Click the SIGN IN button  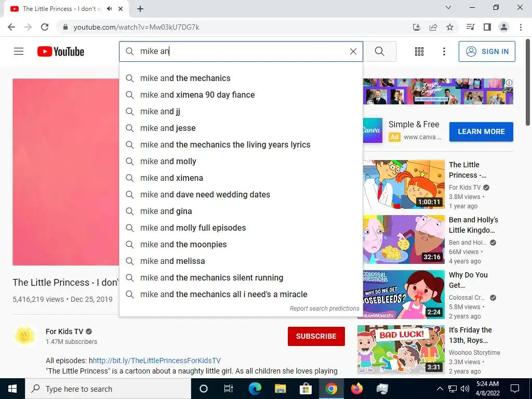[487, 51]
